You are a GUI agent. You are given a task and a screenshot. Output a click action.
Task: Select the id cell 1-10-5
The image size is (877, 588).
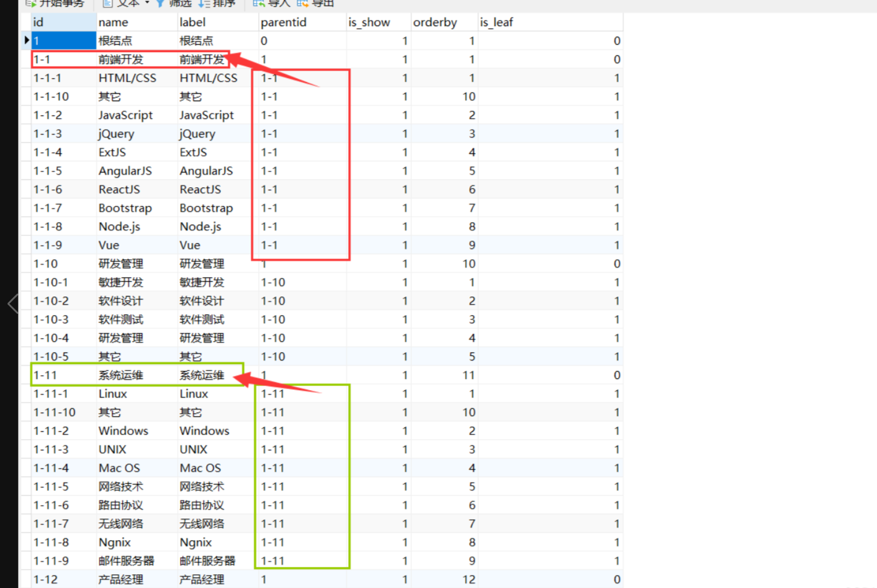(x=63, y=357)
